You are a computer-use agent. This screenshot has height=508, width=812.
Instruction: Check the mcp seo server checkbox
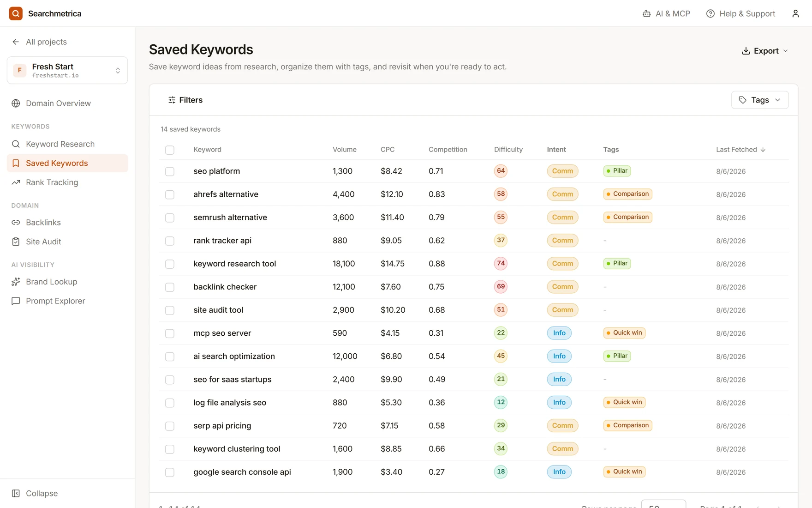tap(170, 333)
